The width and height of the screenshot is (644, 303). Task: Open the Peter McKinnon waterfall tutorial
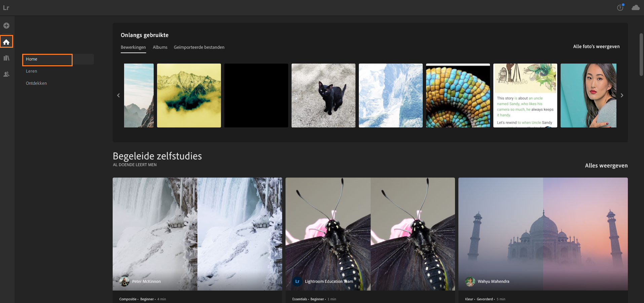point(197,234)
